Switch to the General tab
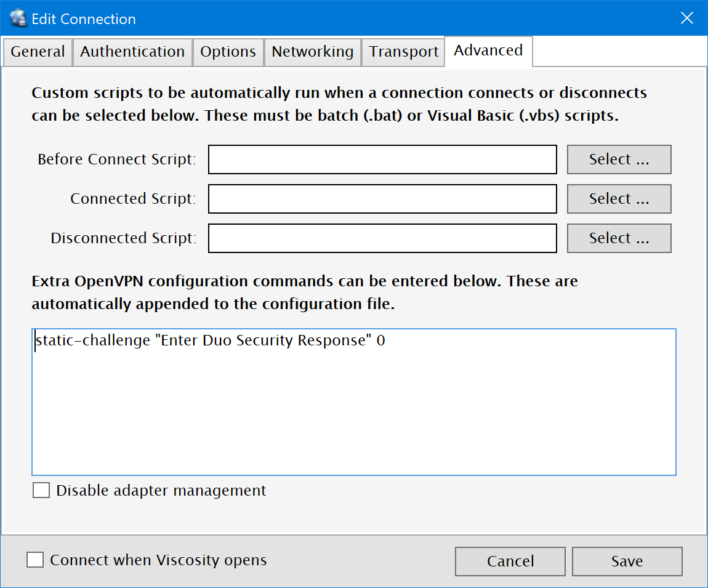This screenshot has height=588, width=708. [38, 52]
